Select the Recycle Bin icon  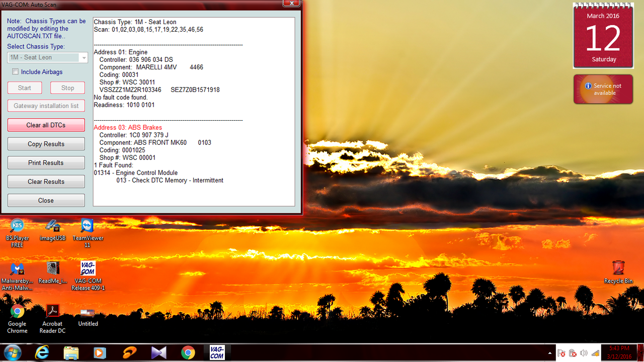tap(618, 273)
